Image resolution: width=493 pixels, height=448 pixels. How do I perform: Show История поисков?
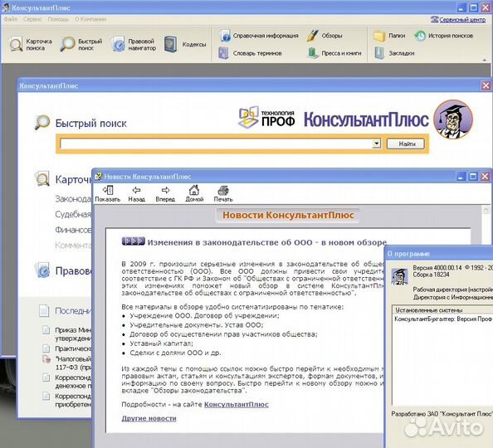443,36
